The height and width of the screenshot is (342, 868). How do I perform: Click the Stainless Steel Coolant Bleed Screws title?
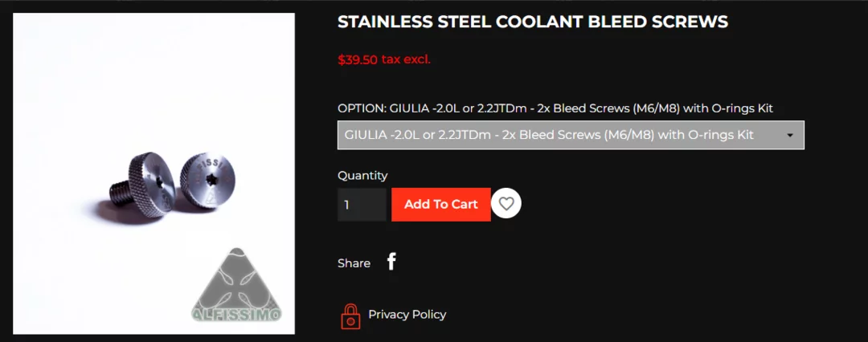point(533,22)
